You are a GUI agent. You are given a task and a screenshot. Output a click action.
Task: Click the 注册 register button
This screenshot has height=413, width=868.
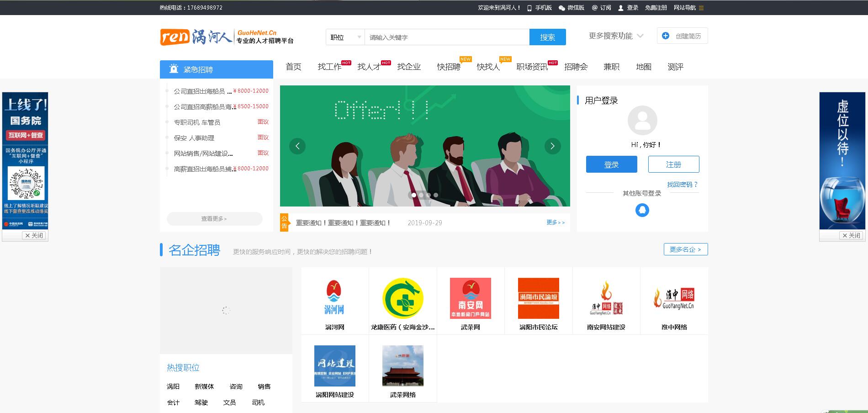[x=673, y=164]
